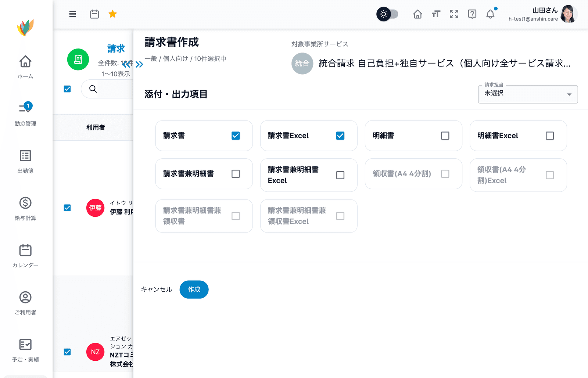Open the user avatar for 山田さん
The height and width of the screenshot is (378, 588).
click(569, 14)
